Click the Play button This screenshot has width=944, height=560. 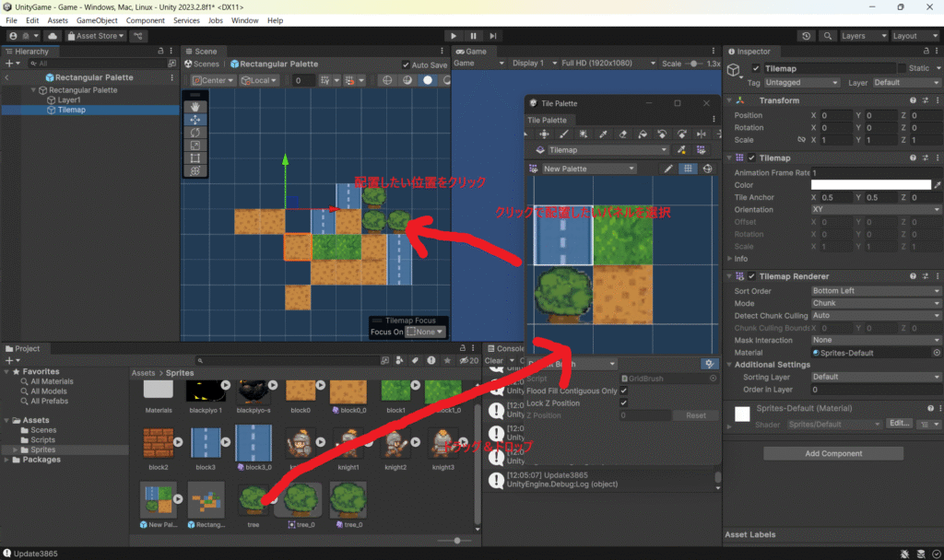point(454,36)
